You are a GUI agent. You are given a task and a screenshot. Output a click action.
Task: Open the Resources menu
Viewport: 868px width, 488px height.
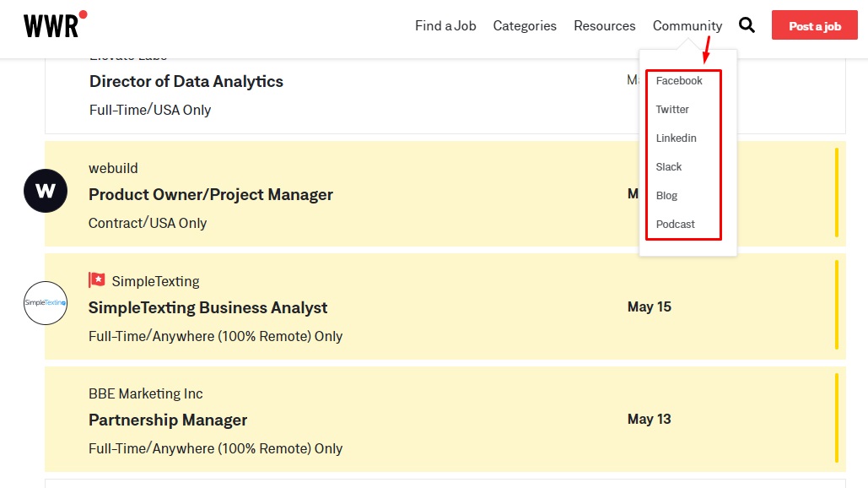tap(605, 26)
